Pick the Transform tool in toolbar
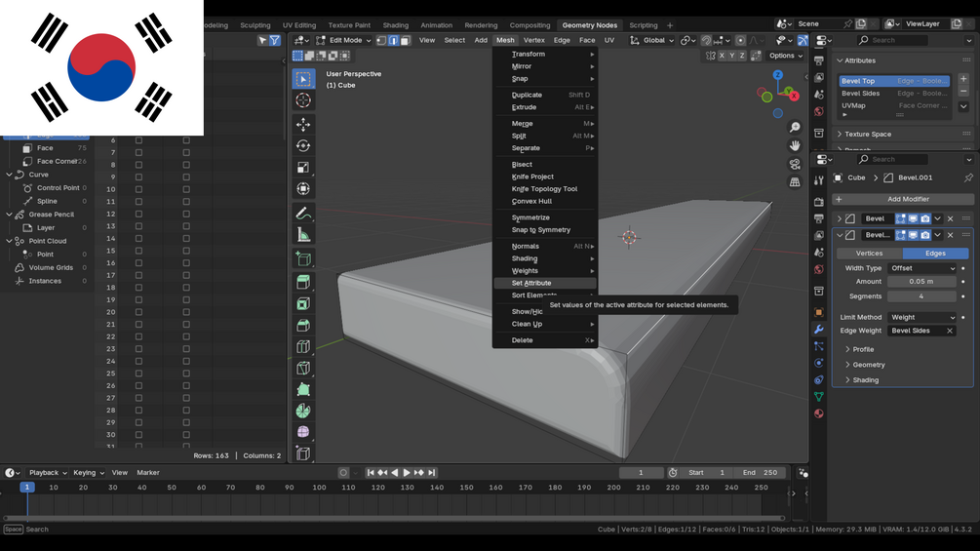 303,188
